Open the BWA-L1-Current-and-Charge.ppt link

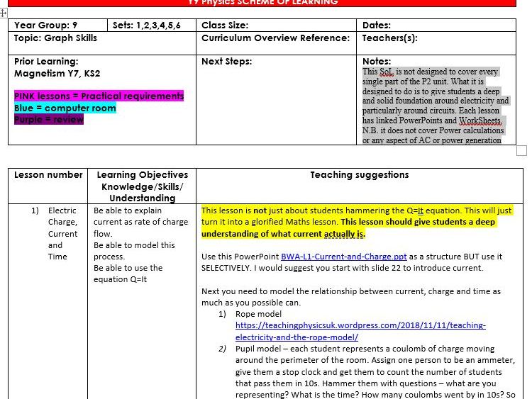(344, 257)
